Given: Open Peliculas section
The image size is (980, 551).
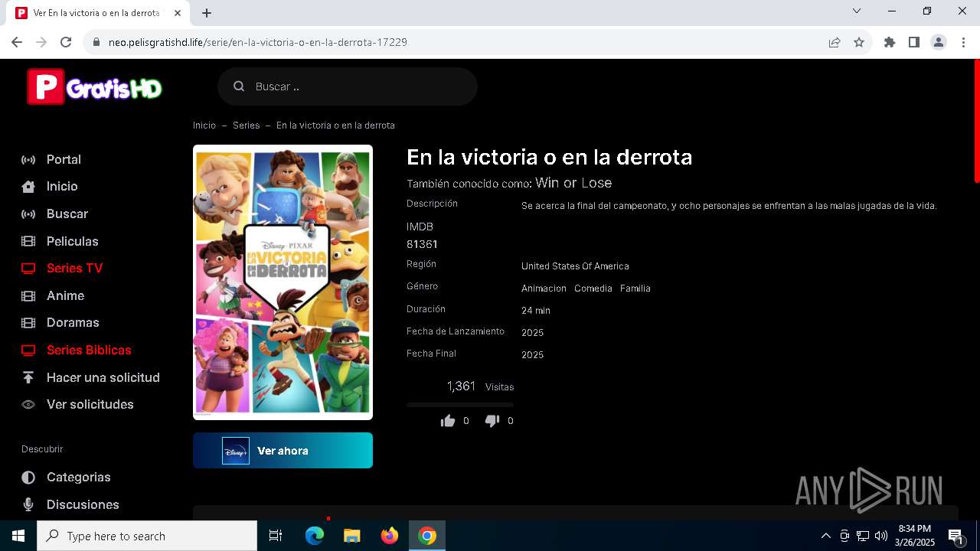Looking at the screenshot, I should point(73,241).
